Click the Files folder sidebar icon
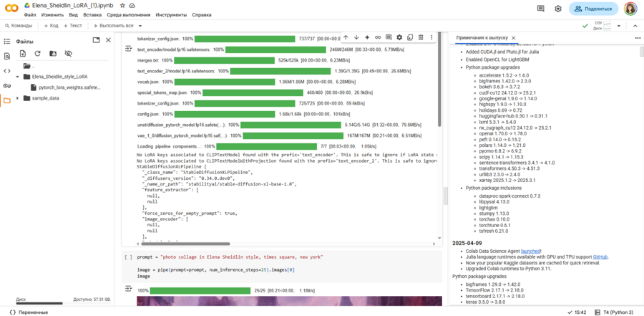The image size is (644, 316). [6, 100]
